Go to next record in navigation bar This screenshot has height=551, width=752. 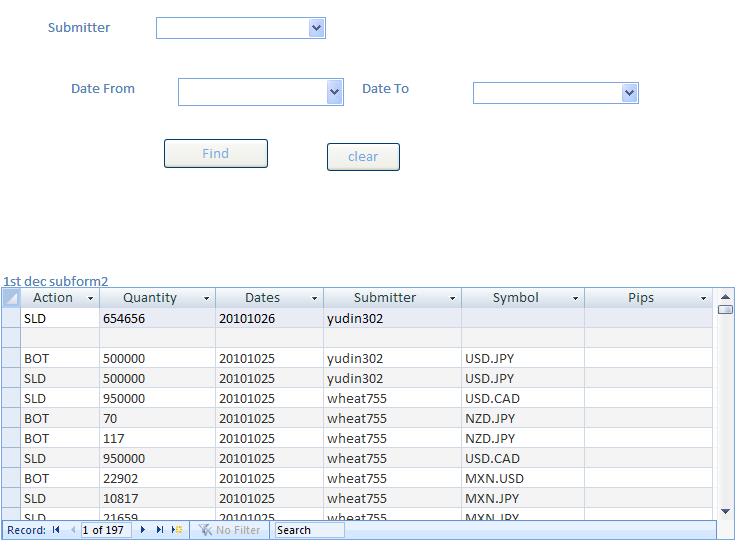(142, 530)
